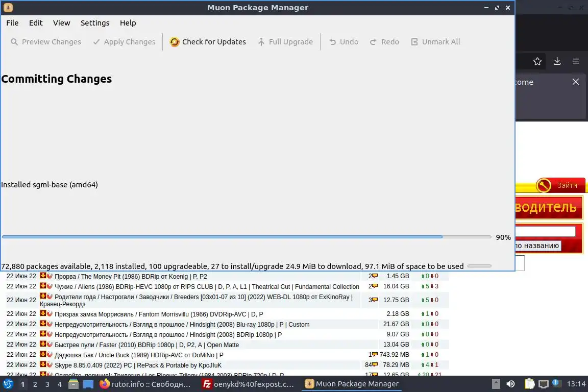Click the search input field on rutor page
This screenshot has height=392, width=588.
(545, 231)
